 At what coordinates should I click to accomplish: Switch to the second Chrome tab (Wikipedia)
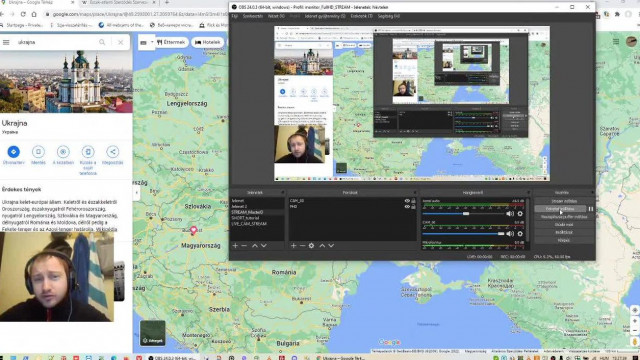coord(118,2)
